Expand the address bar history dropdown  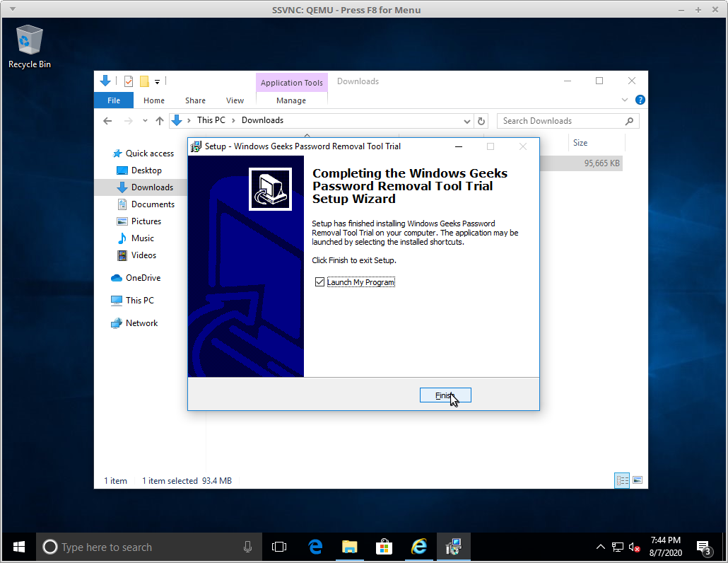coord(467,121)
